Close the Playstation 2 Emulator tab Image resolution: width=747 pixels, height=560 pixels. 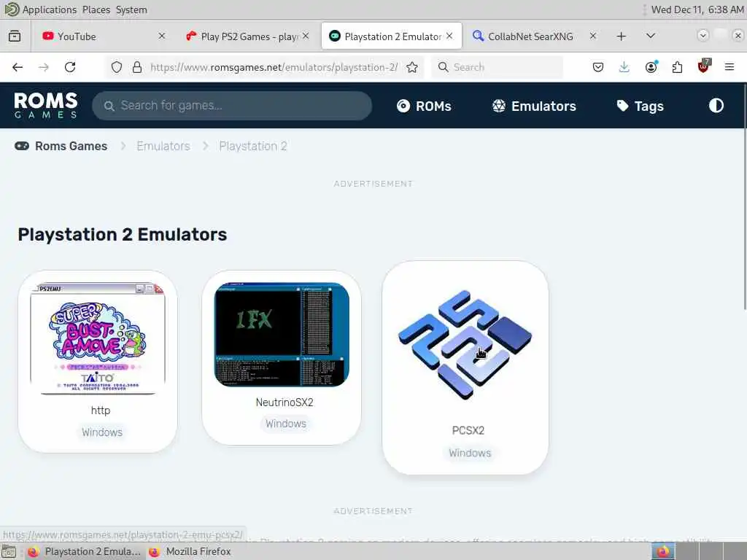click(x=449, y=36)
